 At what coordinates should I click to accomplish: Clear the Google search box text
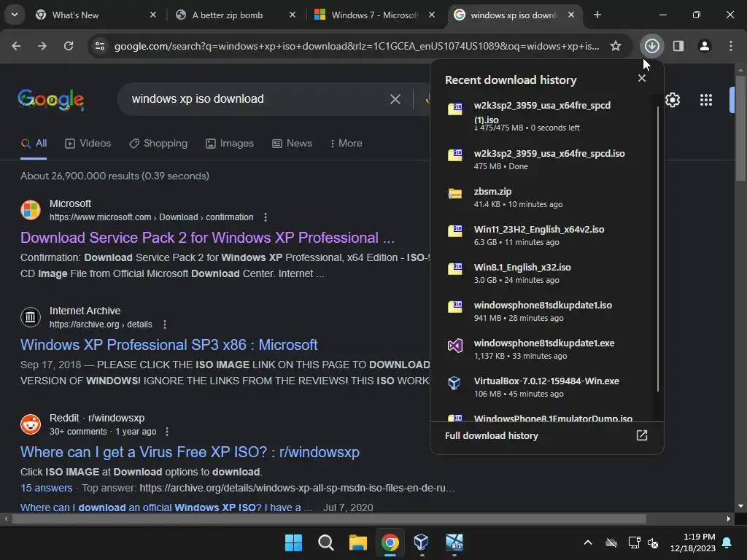click(395, 99)
